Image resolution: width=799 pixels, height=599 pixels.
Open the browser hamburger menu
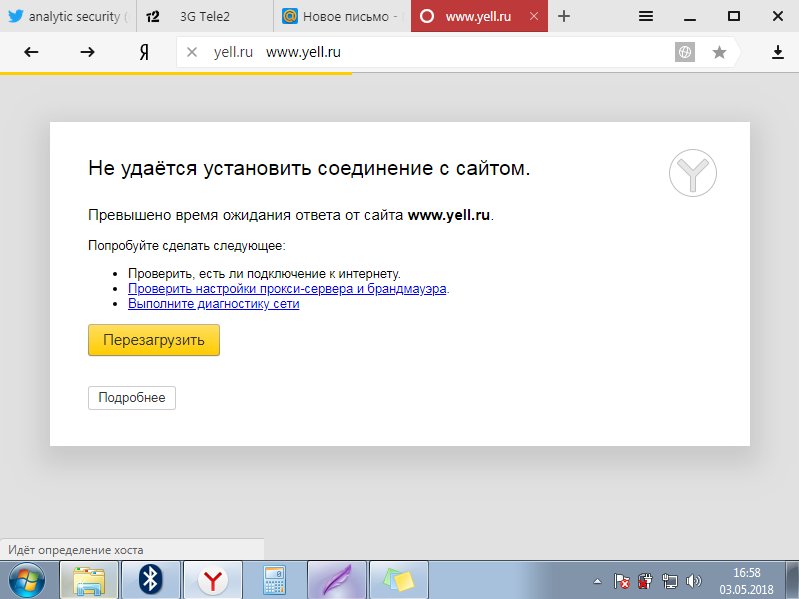[x=646, y=16]
